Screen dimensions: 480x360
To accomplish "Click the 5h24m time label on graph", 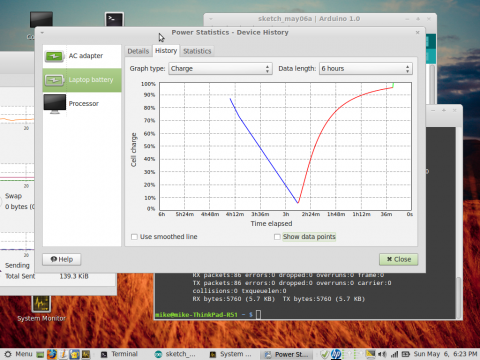I will (x=185, y=214).
